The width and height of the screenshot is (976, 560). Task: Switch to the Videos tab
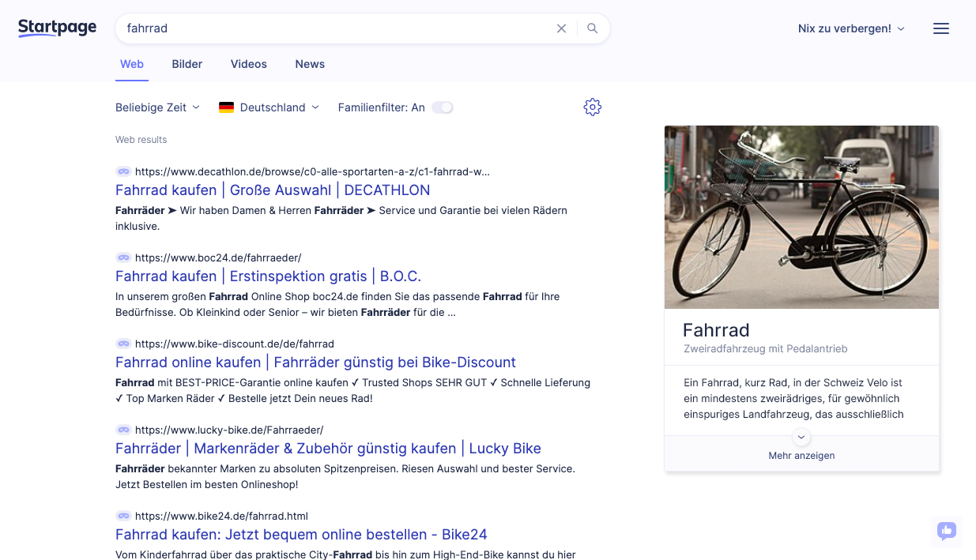(249, 64)
